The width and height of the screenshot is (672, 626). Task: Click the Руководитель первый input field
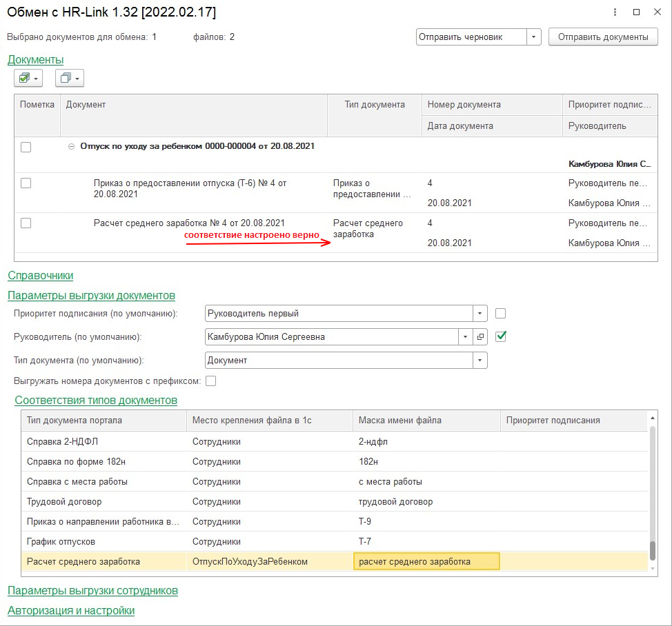coord(339,314)
